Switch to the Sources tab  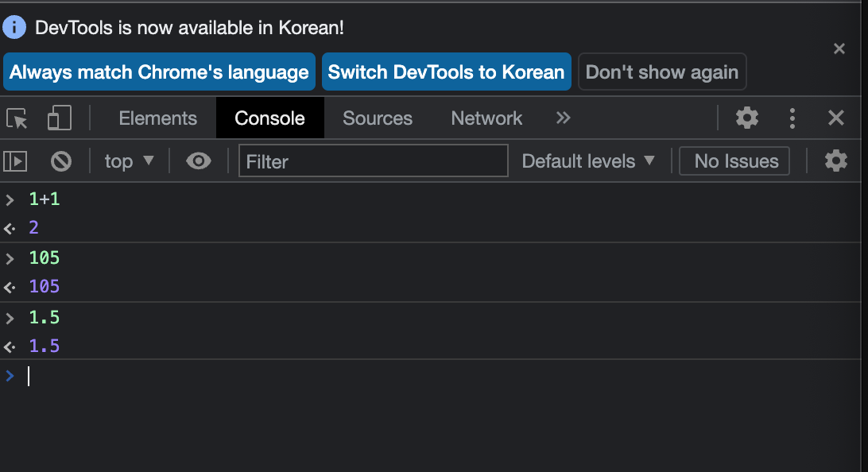click(x=378, y=118)
